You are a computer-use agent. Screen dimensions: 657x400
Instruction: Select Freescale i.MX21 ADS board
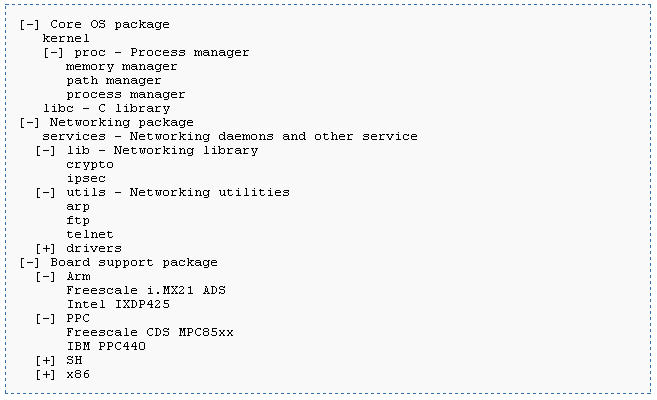[146, 290]
